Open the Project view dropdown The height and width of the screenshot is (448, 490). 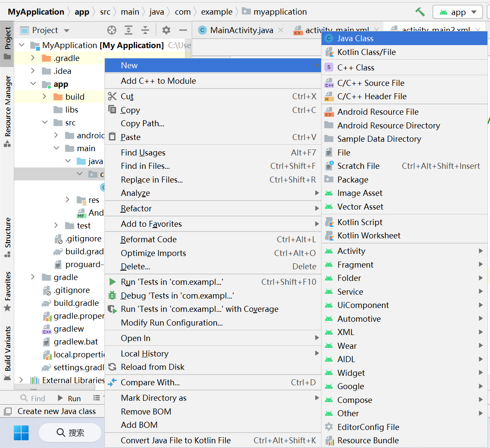45,30
